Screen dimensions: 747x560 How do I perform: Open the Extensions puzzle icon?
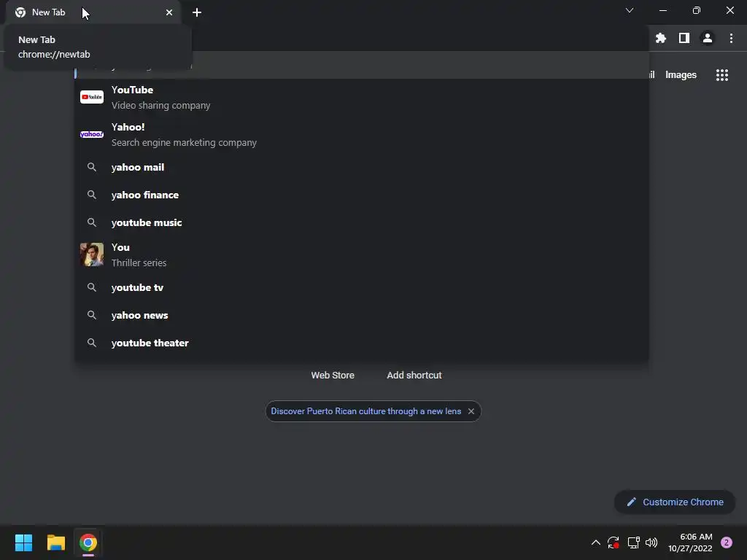tap(660, 38)
